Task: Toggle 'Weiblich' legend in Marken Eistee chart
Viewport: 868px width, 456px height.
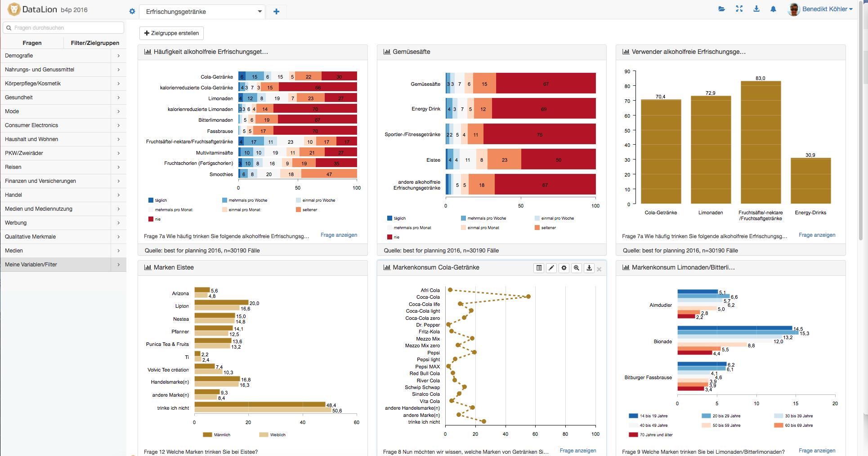Action: [273, 435]
